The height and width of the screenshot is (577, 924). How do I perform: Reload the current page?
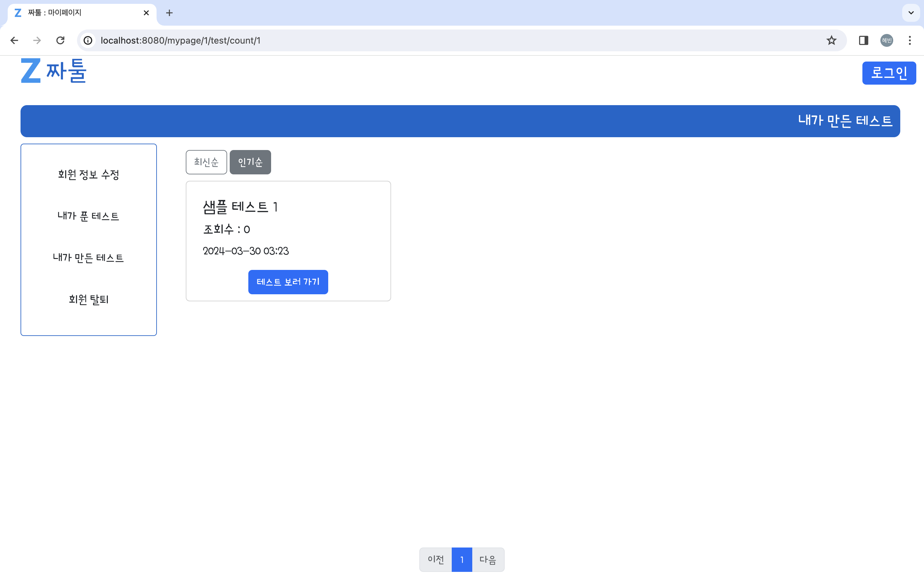coord(60,40)
